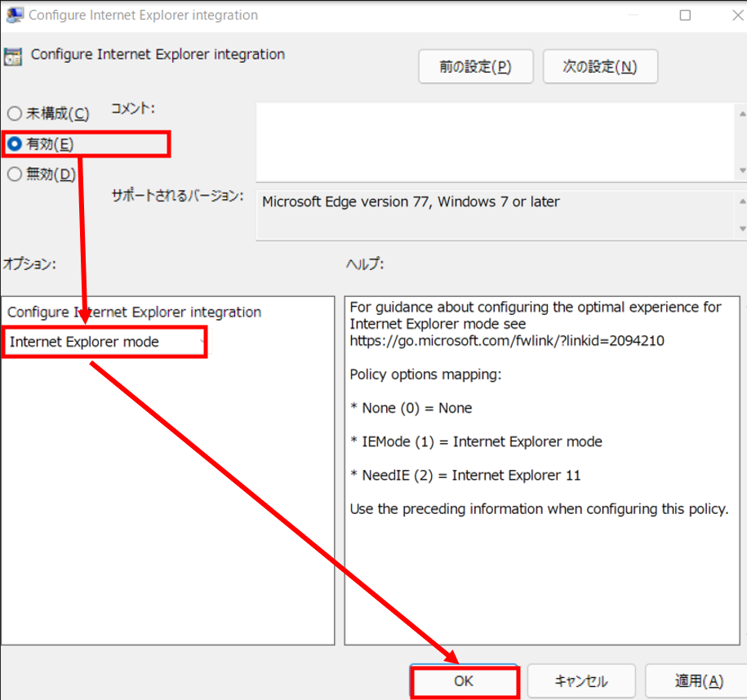Screen dimensions: 747x700
Task: Click the comment box scroll down arrow
Action: tap(742, 171)
